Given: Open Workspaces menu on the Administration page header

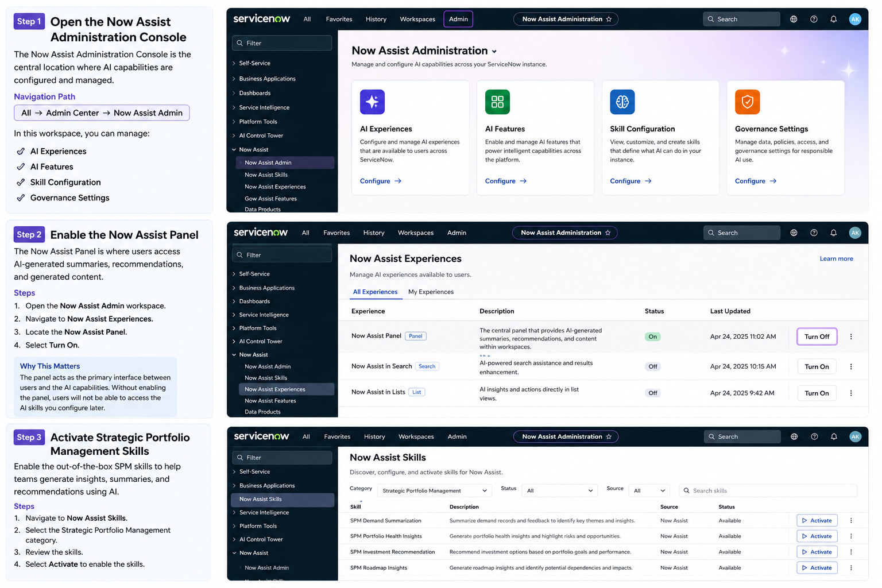Looking at the screenshot, I should pos(417,19).
